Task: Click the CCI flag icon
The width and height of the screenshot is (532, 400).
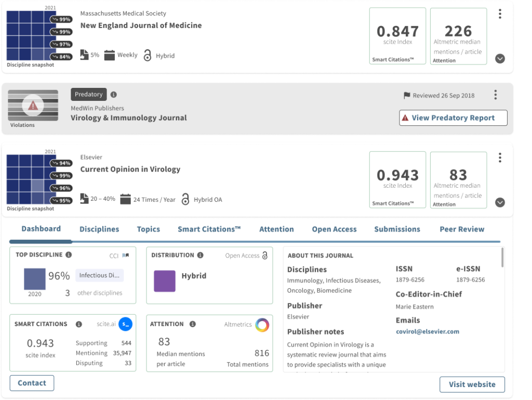Action: coord(126,255)
